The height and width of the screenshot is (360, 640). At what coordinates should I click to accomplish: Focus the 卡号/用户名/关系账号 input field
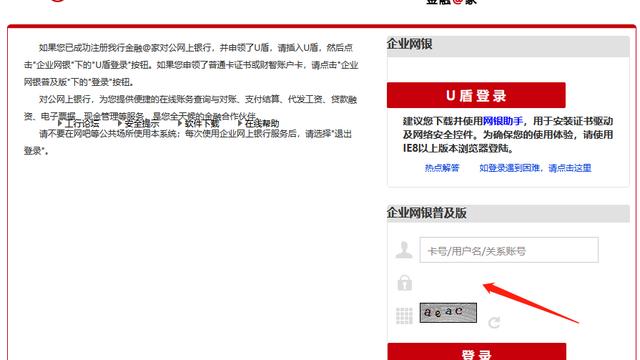click(x=509, y=250)
